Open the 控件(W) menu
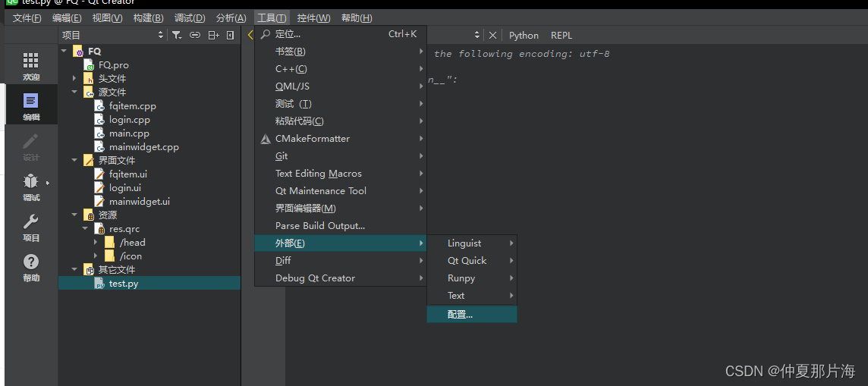 coord(313,18)
